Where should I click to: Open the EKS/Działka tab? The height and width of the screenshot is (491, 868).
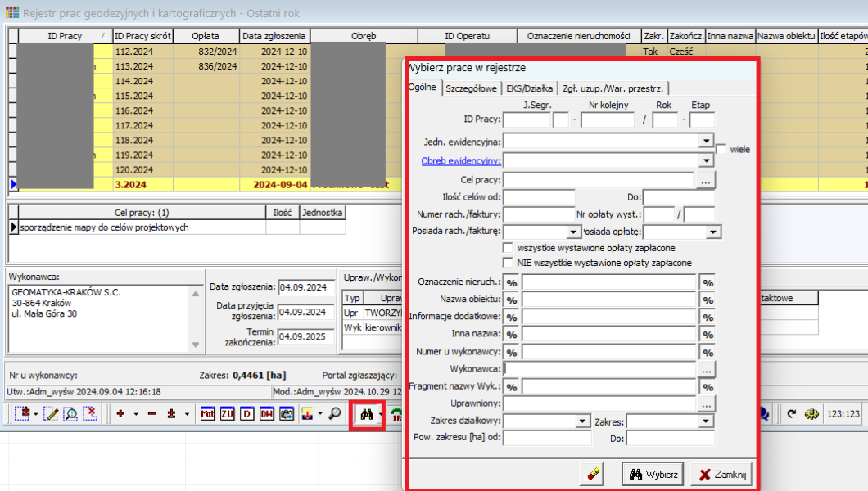click(x=529, y=88)
